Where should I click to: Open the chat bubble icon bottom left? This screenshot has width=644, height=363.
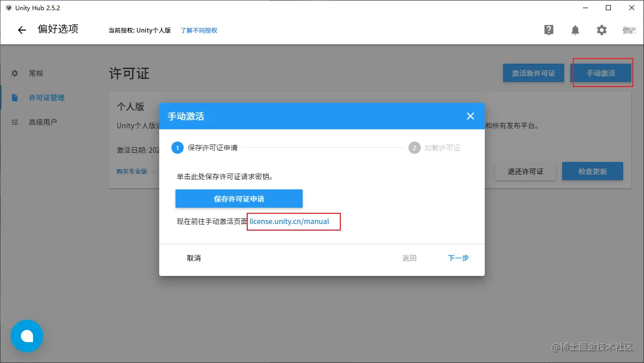pyautogui.click(x=26, y=336)
